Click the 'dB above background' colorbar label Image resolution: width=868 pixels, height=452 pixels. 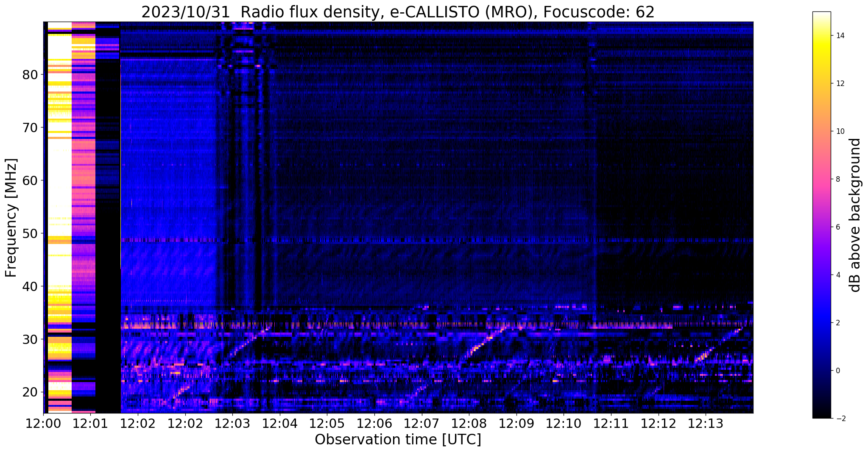pyautogui.click(x=855, y=215)
